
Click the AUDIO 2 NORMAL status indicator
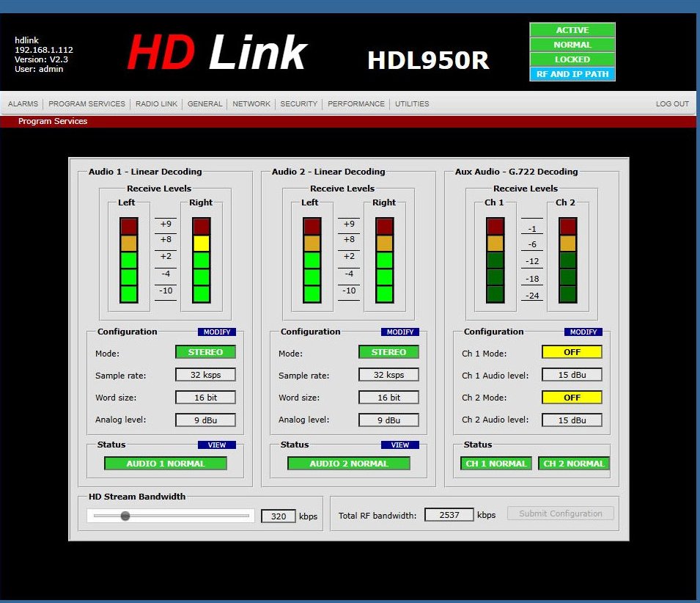click(x=349, y=464)
